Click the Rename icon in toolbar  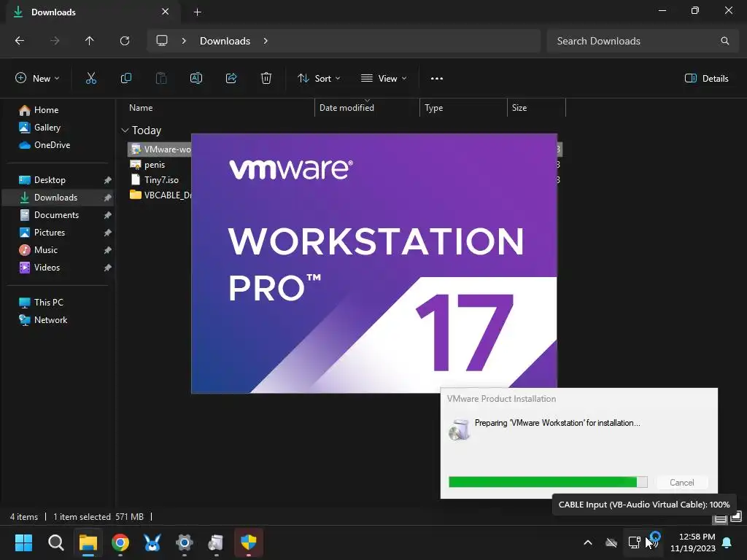coord(196,79)
